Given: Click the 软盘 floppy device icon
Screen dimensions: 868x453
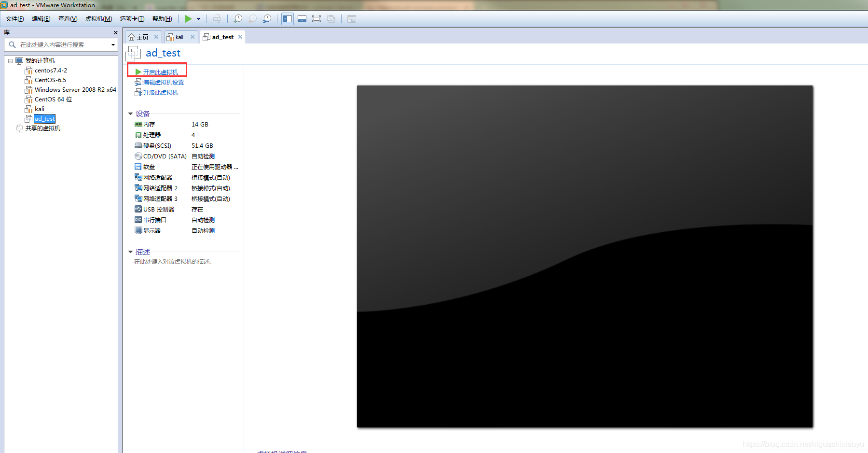Looking at the screenshot, I should point(138,167).
